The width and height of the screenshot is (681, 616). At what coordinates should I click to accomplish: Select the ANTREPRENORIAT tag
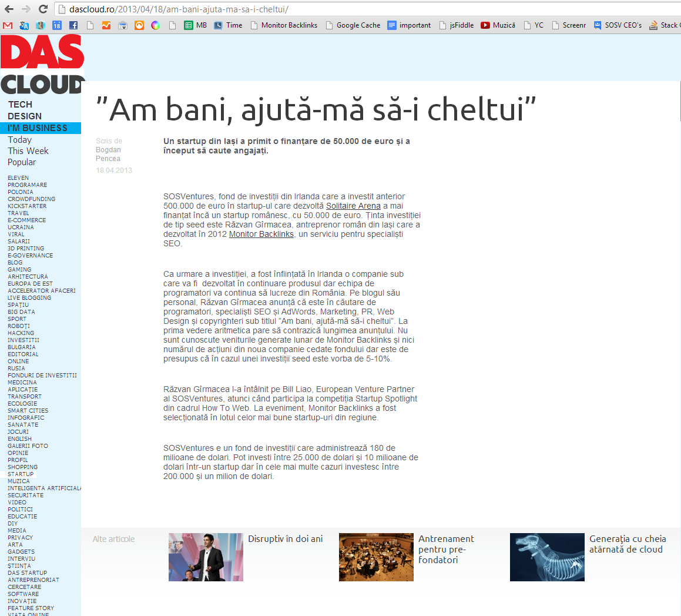(x=33, y=580)
